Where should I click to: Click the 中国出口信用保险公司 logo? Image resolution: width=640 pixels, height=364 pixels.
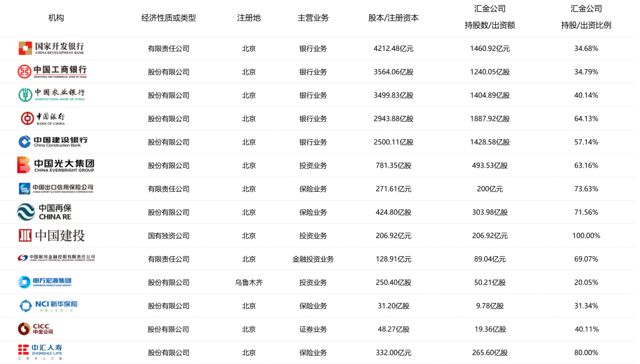[56, 188]
